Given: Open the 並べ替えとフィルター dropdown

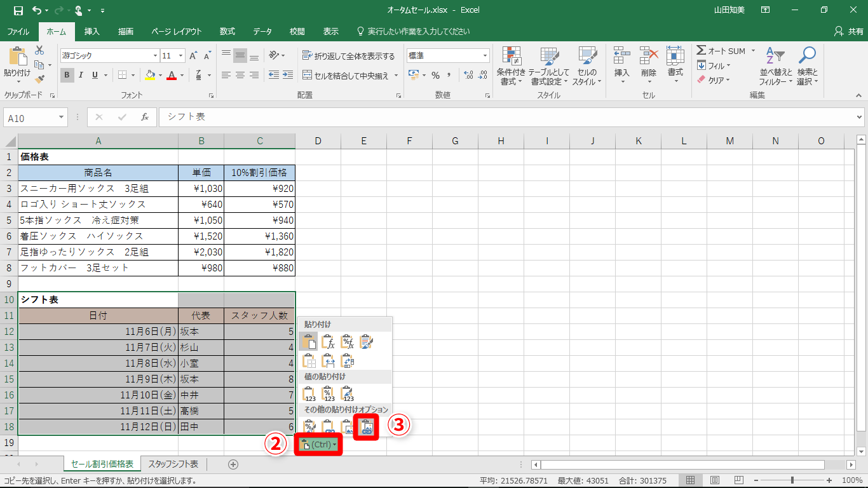Looking at the screenshot, I should click(775, 66).
